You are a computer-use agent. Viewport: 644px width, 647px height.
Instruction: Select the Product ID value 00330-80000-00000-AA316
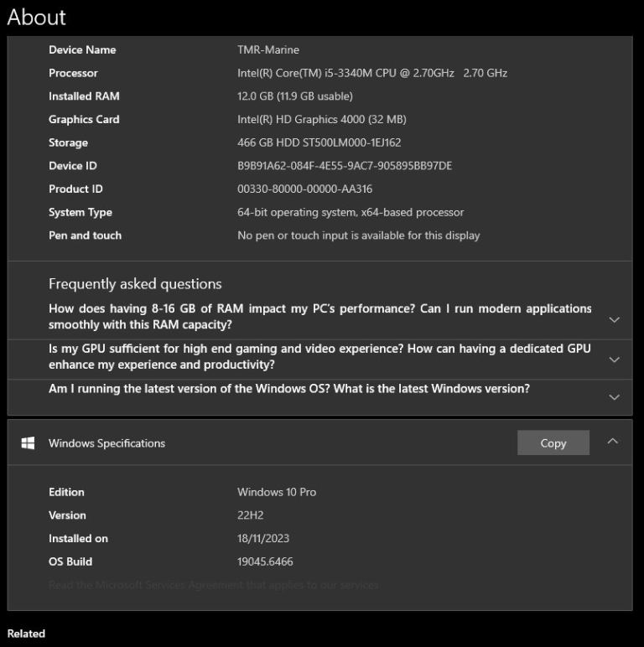[304, 189]
